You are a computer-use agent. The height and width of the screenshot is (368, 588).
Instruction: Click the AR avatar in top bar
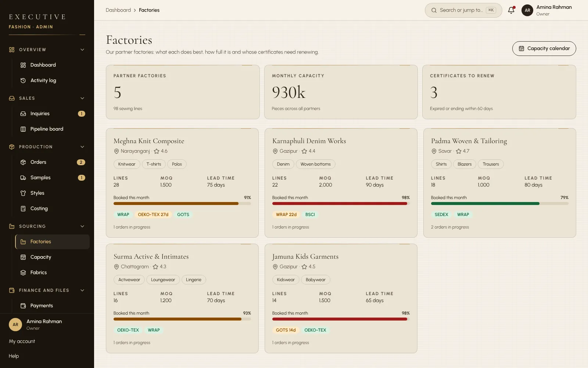(527, 10)
